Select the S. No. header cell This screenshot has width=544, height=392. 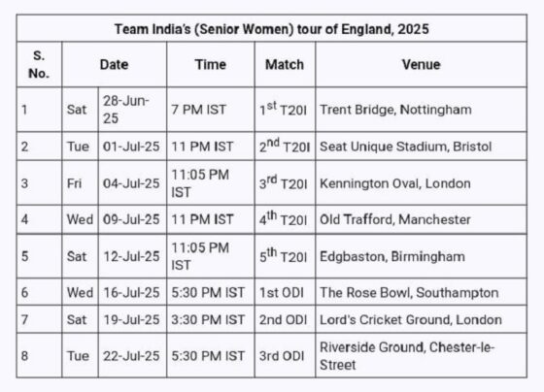(39, 64)
